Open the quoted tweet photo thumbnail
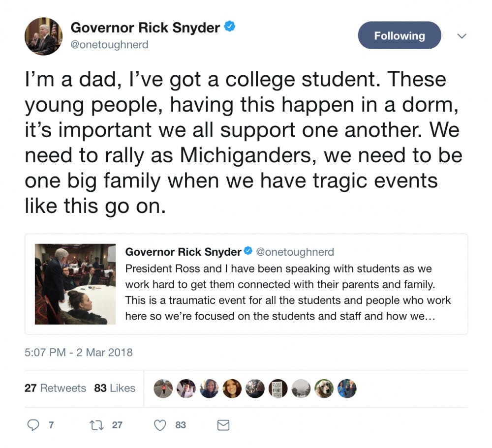Screen dimensions: 492x448 [x=75, y=284]
